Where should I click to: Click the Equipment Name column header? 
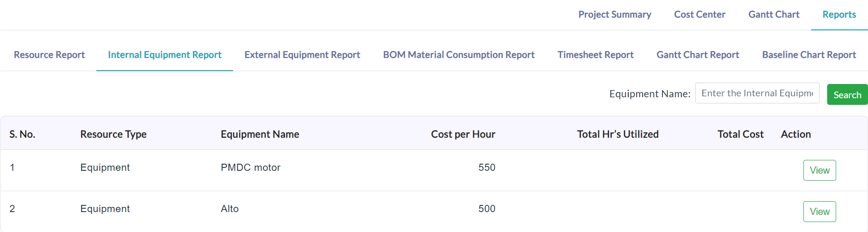click(260, 134)
